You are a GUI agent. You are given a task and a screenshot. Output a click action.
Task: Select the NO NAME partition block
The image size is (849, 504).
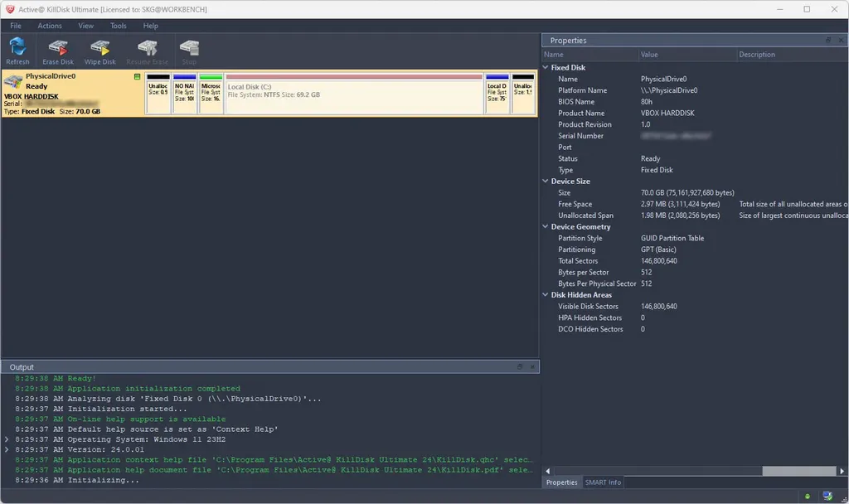[185, 94]
